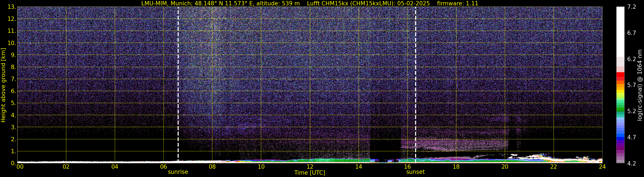
Task: Click the '1.' height axis tick label
Action: coord(13,151)
